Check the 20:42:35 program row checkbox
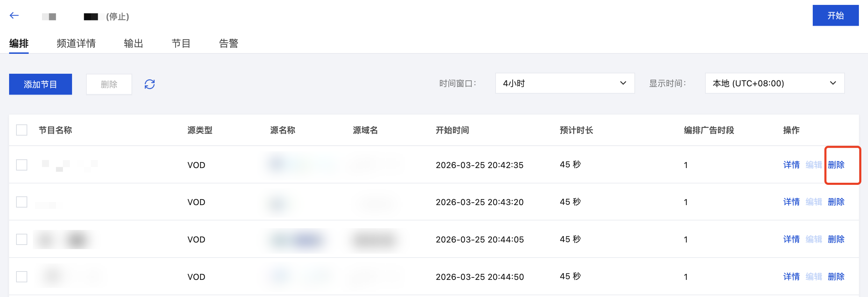 coord(22,165)
